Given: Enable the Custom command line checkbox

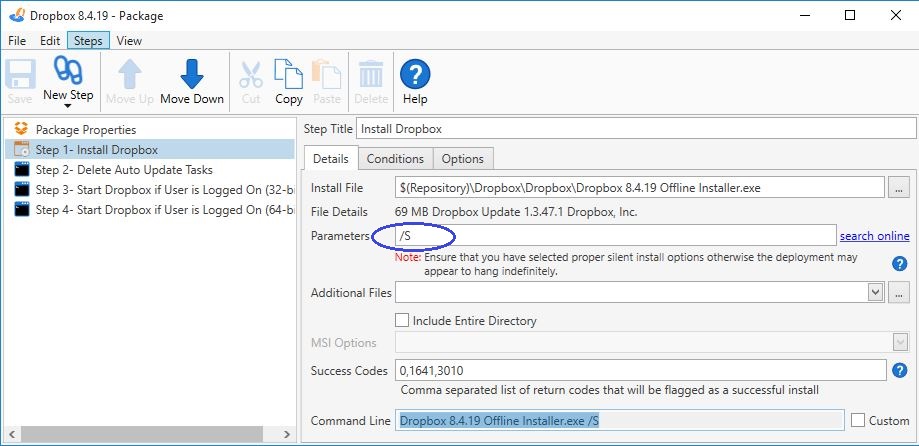Looking at the screenshot, I should coord(858,420).
